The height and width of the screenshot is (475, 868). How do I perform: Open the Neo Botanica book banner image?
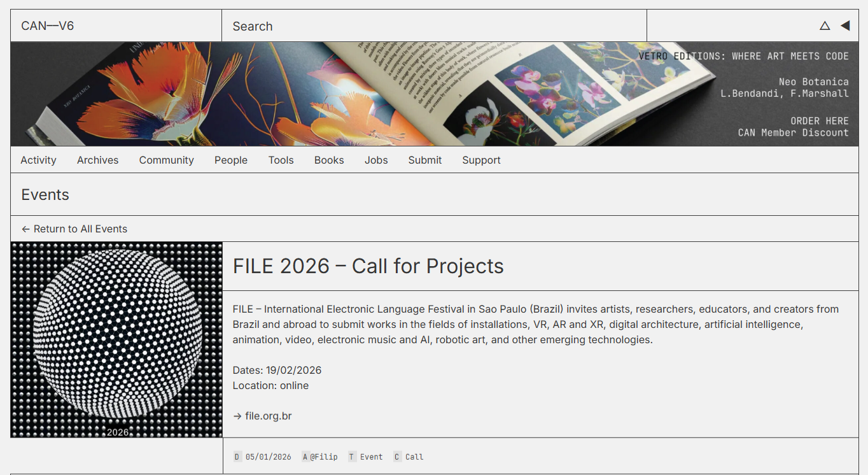[318, 94]
